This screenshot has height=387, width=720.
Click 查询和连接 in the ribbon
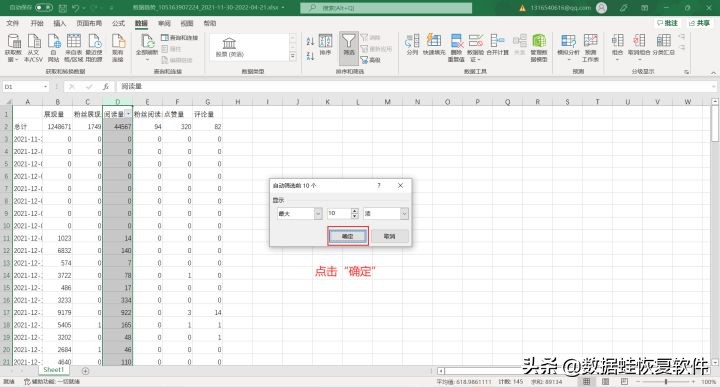click(180, 38)
